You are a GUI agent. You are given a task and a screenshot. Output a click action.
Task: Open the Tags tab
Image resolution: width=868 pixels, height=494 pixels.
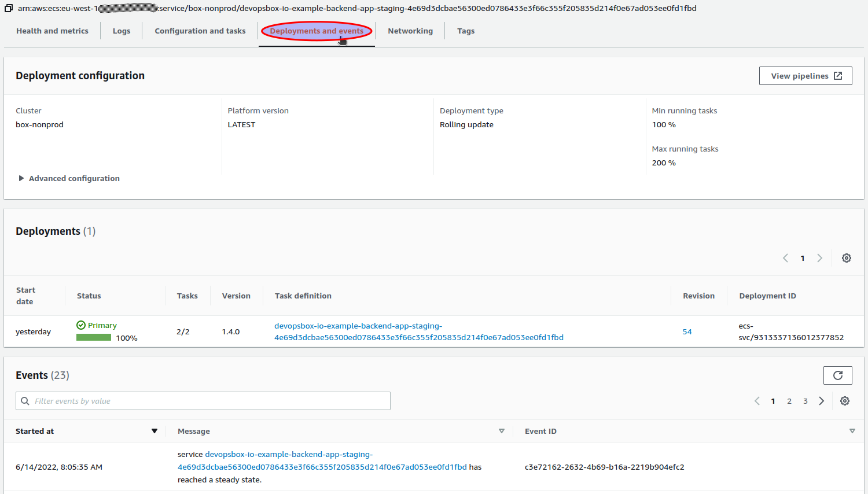point(465,31)
